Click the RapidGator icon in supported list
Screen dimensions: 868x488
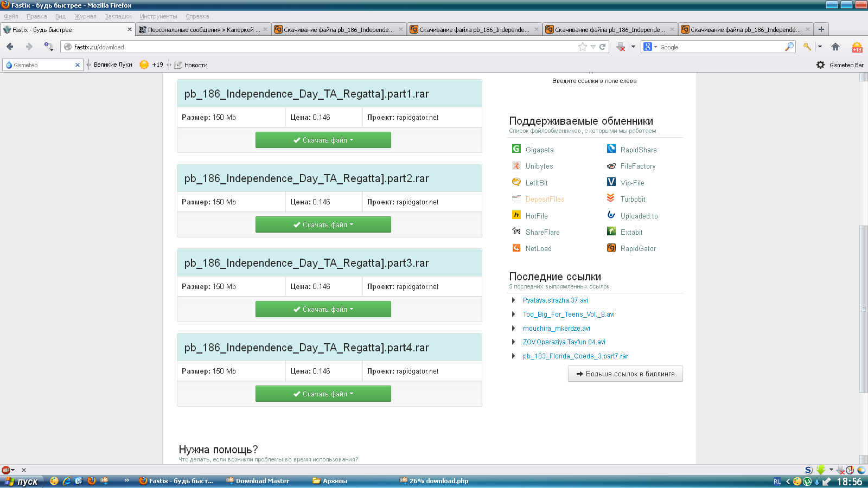(611, 248)
